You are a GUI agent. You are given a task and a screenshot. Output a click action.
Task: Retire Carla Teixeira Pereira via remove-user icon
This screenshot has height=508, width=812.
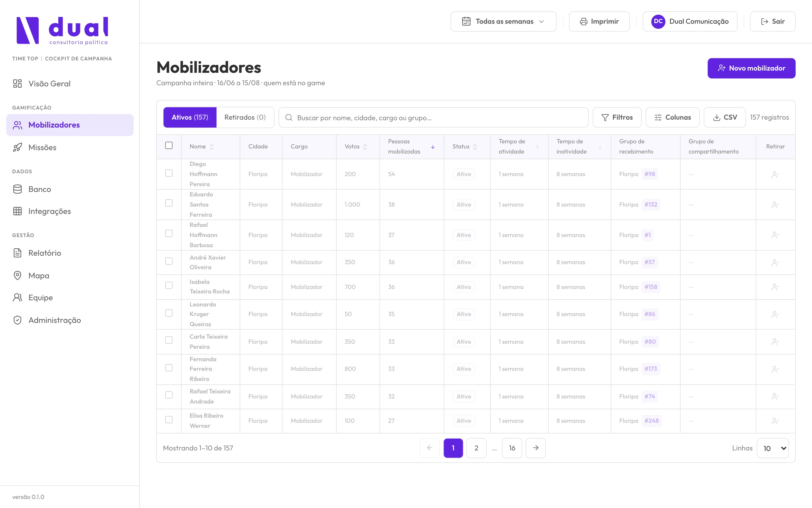click(x=775, y=342)
